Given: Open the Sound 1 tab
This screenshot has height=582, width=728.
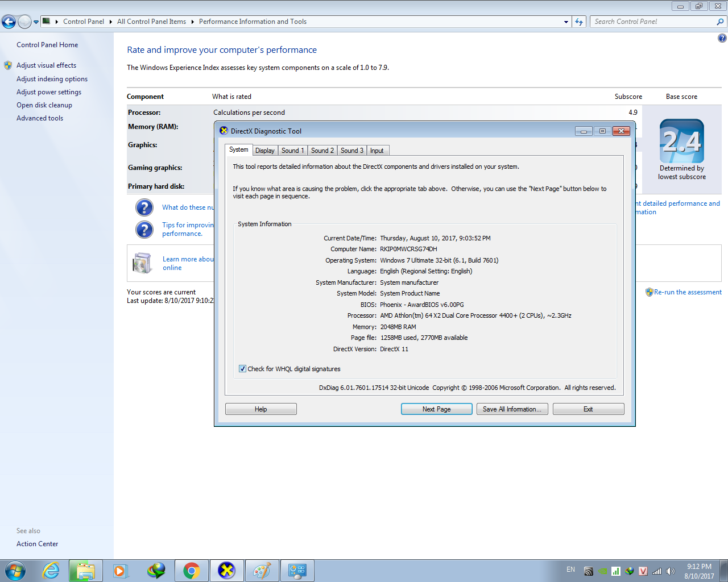Looking at the screenshot, I should [x=293, y=151].
